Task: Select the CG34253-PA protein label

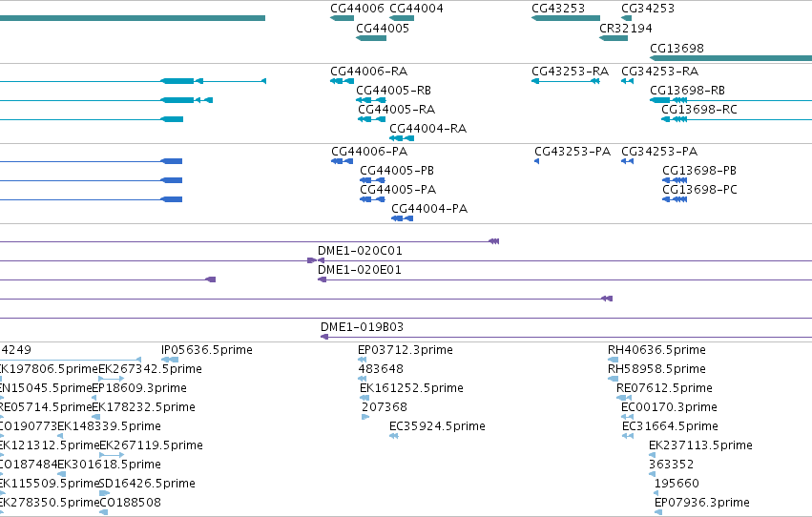Action: [x=659, y=151]
